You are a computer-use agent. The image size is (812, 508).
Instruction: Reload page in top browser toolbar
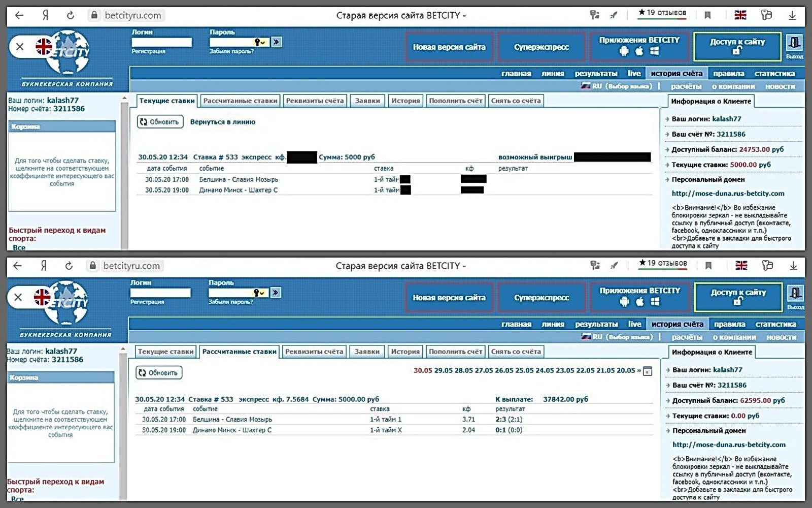click(70, 15)
